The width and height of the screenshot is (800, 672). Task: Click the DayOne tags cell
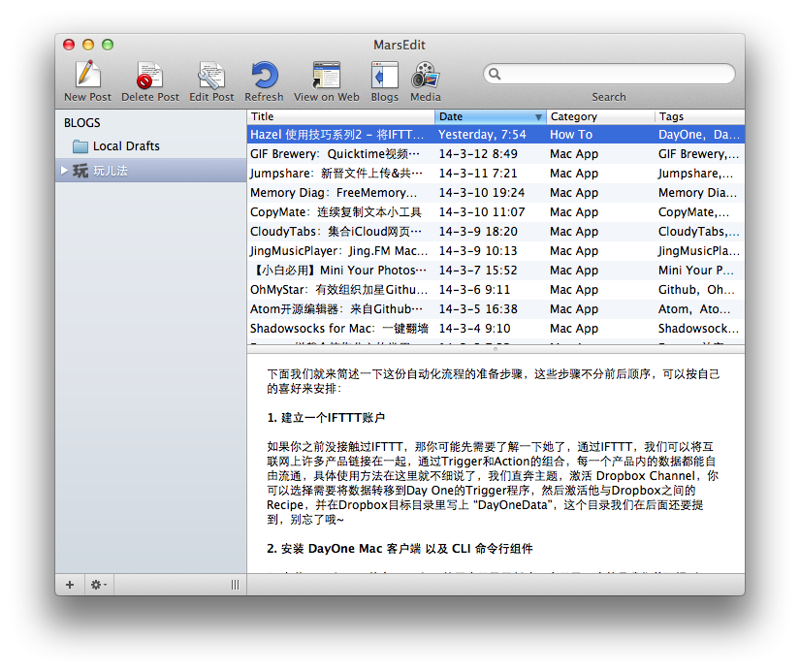point(698,135)
